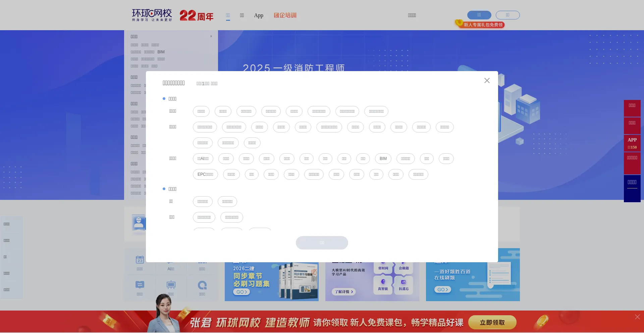The image size is (644, 333).
Task: Click the presentation screen icon
Action: click(171, 285)
